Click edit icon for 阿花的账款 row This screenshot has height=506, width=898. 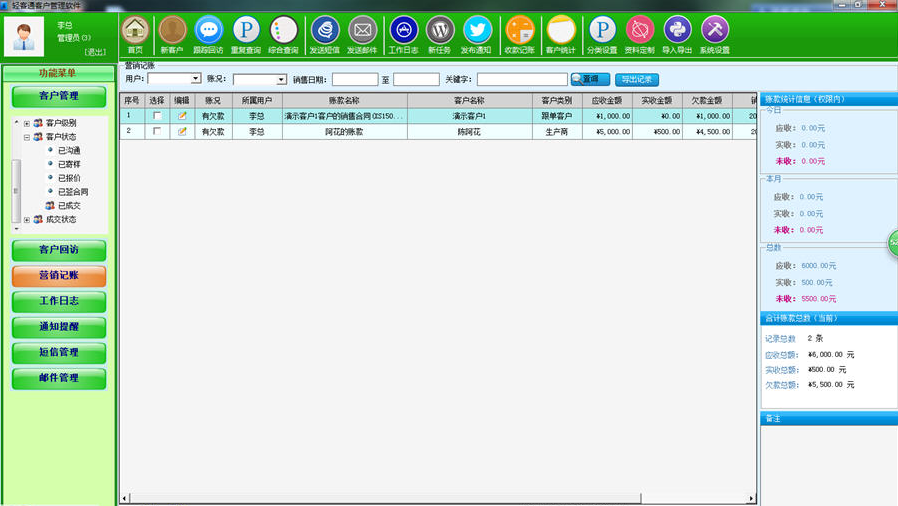(182, 131)
